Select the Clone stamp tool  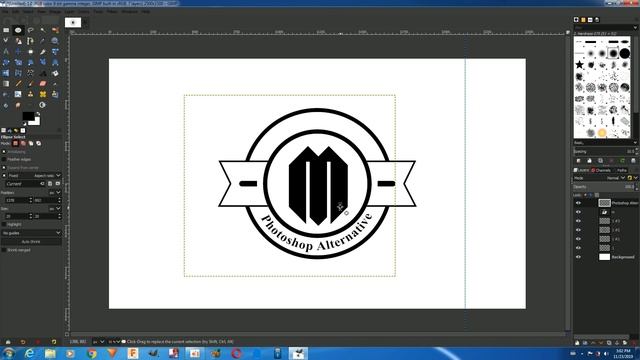point(31,94)
